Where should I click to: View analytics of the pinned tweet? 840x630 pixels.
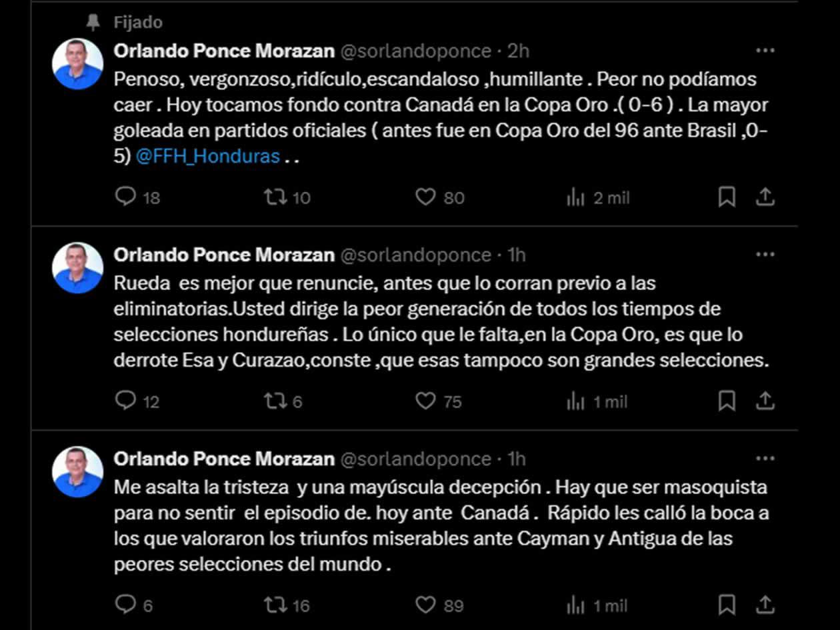[575, 197]
